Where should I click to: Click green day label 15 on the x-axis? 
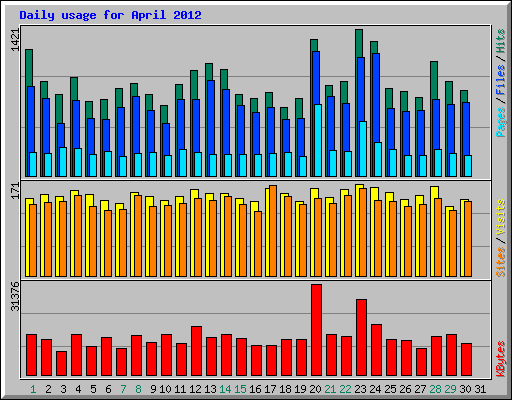(x=240, y=389)
